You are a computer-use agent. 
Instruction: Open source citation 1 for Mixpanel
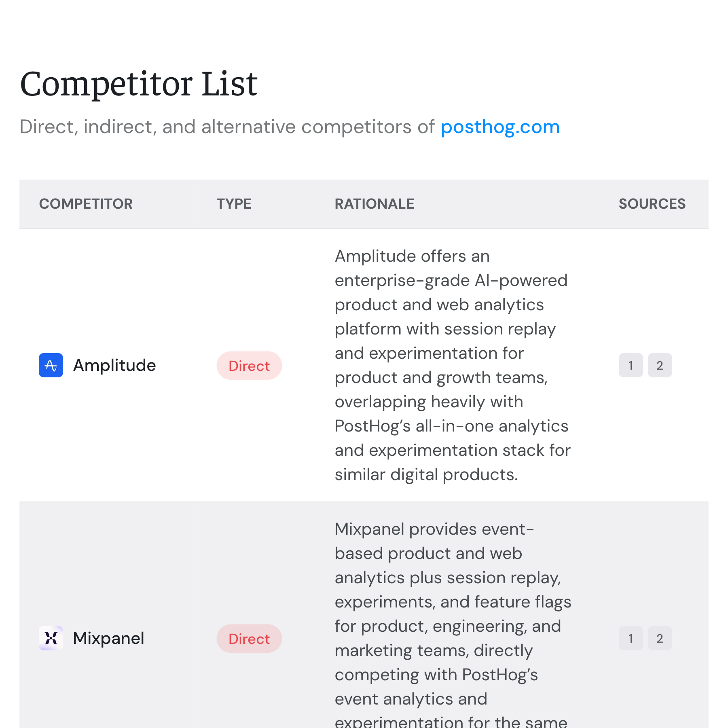tap(631, 638)
